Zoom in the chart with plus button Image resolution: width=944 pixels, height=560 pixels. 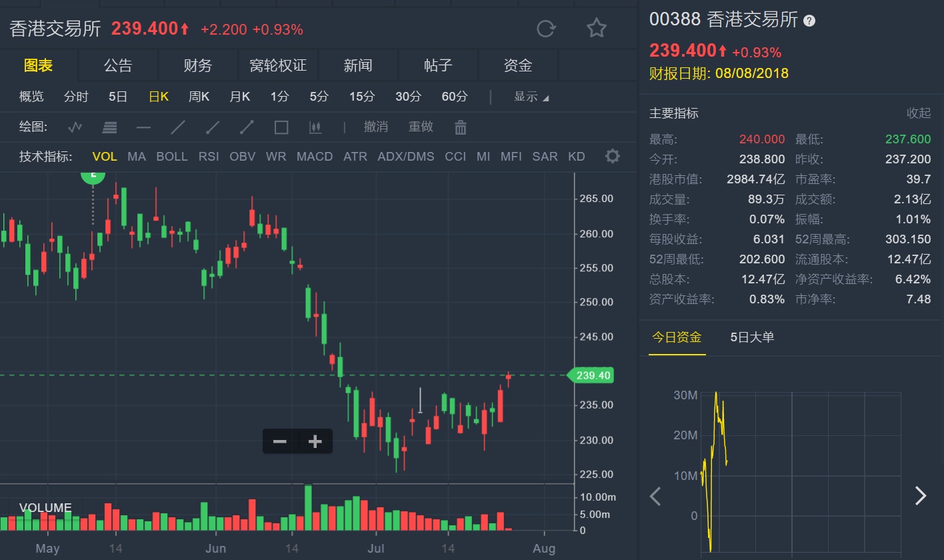[315, 441]
